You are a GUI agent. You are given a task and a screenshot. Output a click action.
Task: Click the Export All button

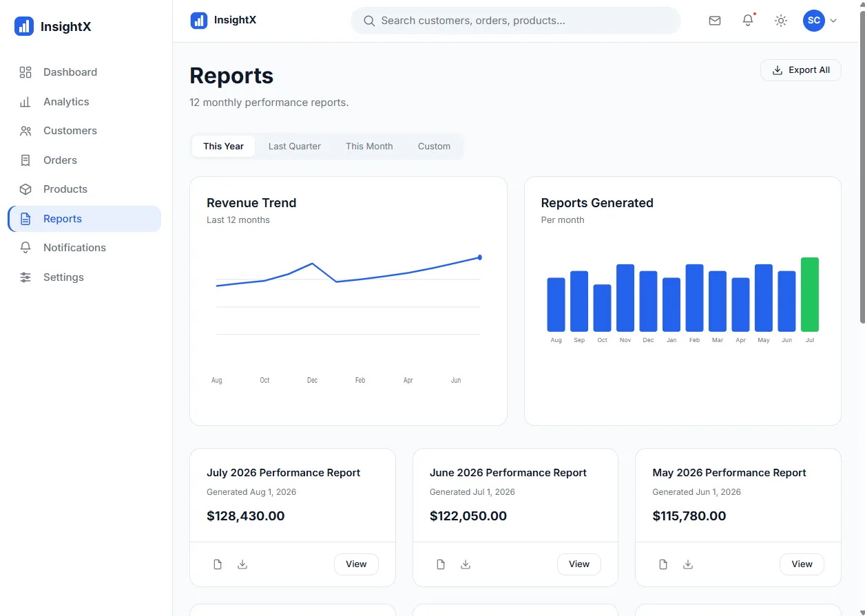coord(801,70)
